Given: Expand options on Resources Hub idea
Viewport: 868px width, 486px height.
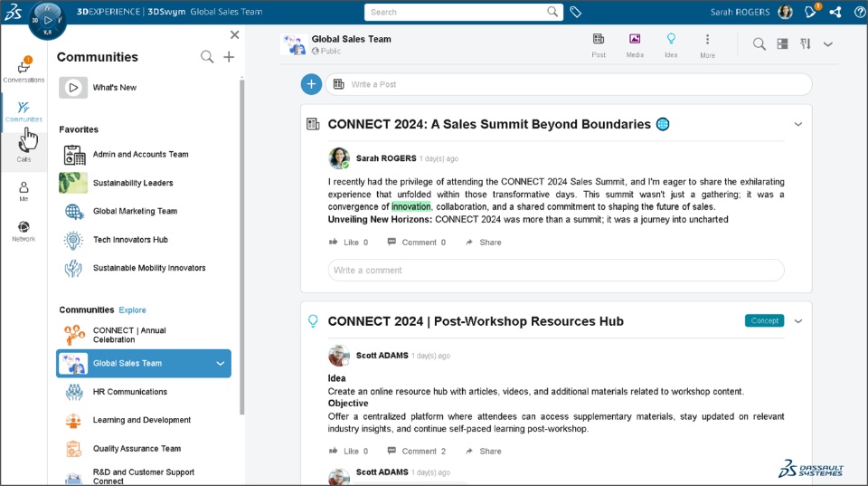Looking at the screenshot, I should point(797,321).
